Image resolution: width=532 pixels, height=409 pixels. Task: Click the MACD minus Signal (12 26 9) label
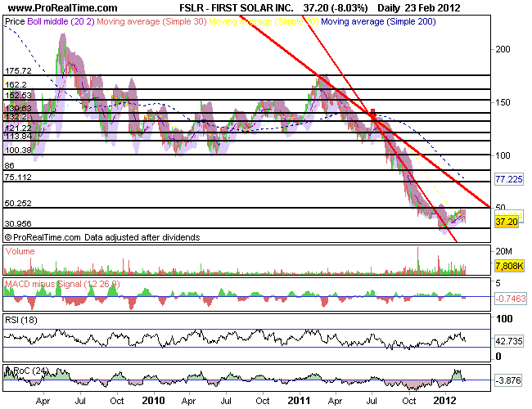(x=62, y=284)
